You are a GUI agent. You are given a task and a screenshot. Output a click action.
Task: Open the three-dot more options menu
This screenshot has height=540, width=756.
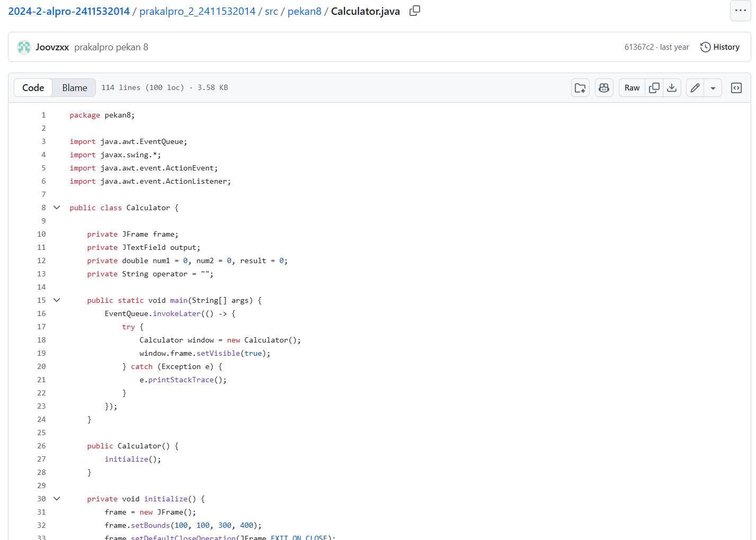[x=740, y=11]
